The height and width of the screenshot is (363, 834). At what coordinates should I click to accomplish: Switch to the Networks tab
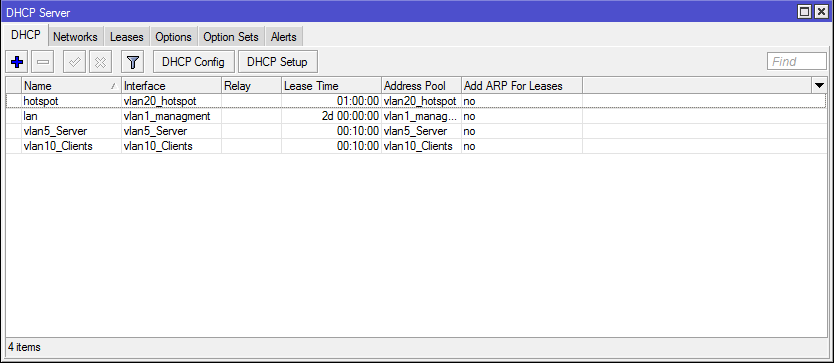[x=76, y=37]
